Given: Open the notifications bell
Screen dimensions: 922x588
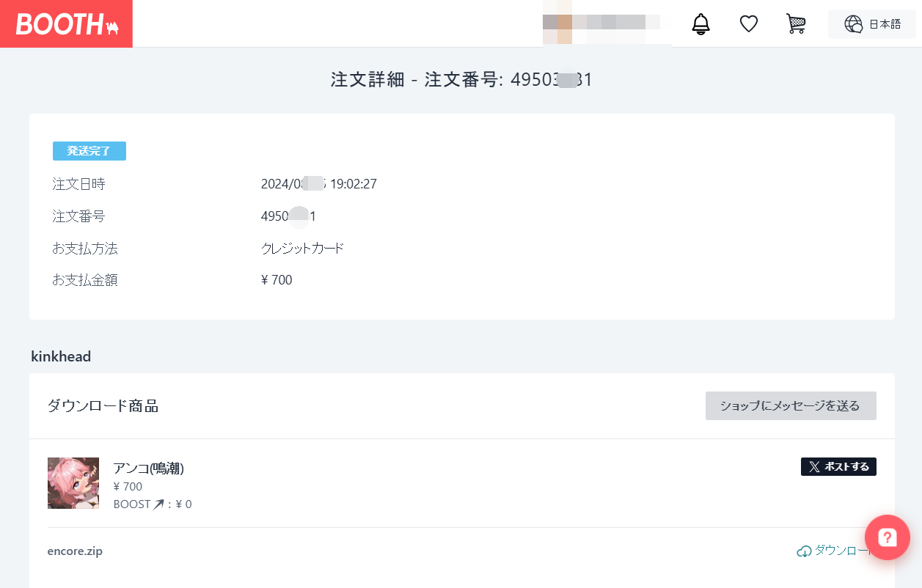Looking at the screenshot, I should coord(700,24).
